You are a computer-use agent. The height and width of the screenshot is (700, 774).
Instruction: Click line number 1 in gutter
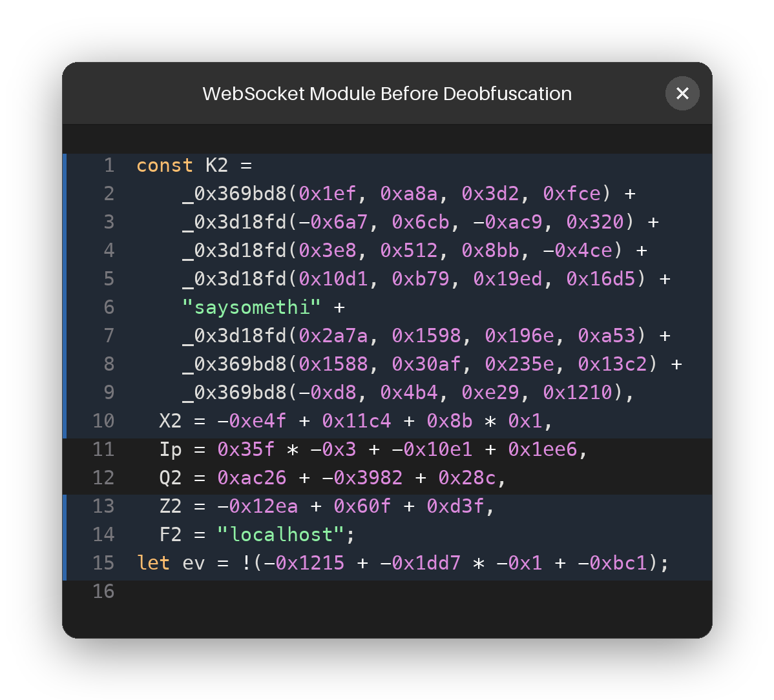(x=109, y=165)
